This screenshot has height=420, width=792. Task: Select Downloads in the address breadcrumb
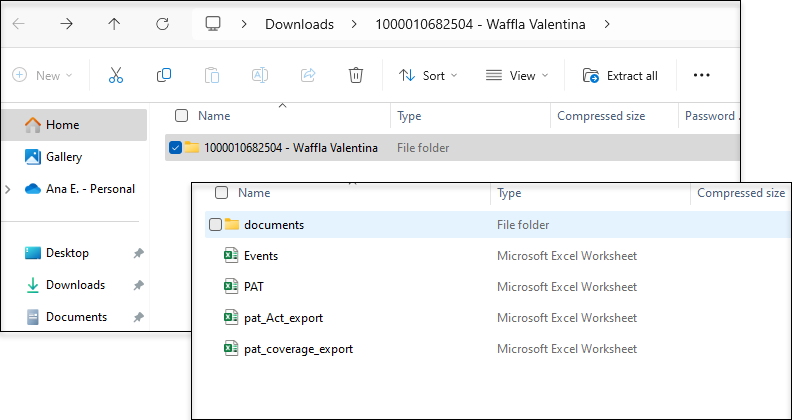[298, 23]
